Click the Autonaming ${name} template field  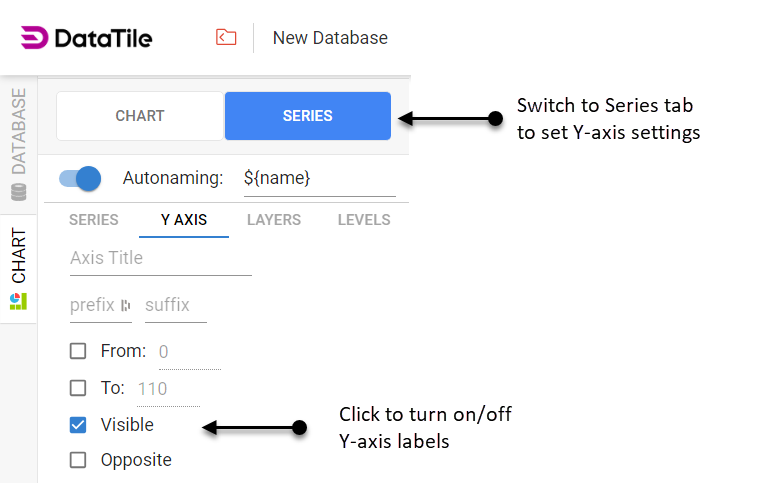tap(318, 178)
